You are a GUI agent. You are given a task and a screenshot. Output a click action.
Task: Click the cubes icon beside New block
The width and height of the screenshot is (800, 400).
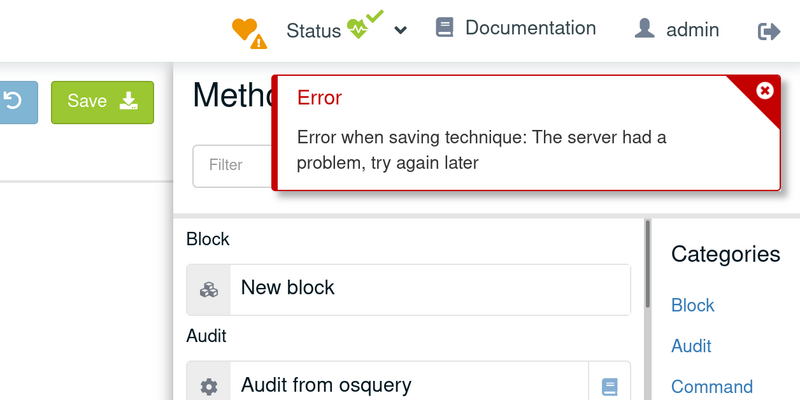(x=209, y=290)
